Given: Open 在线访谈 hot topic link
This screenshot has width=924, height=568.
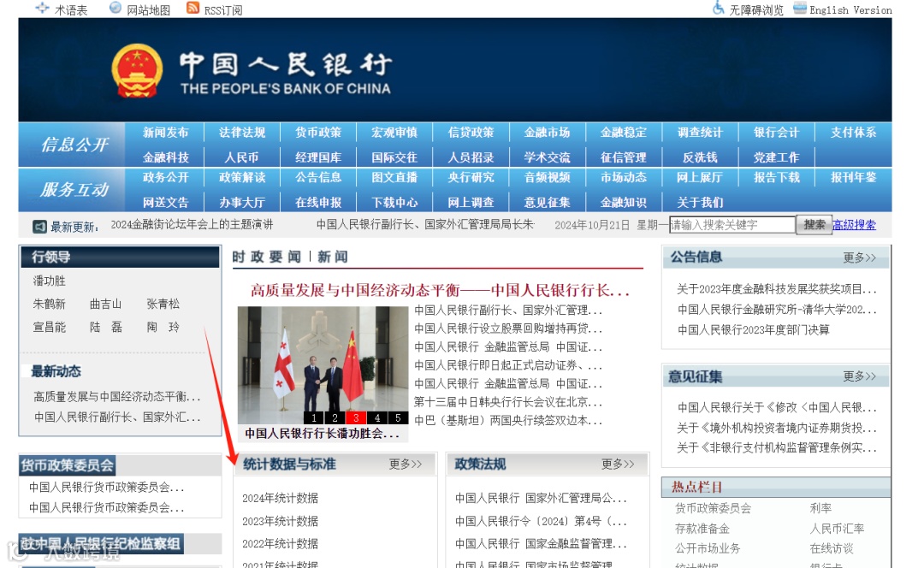Looking at the screenshot, I should (x=832, y=548).
